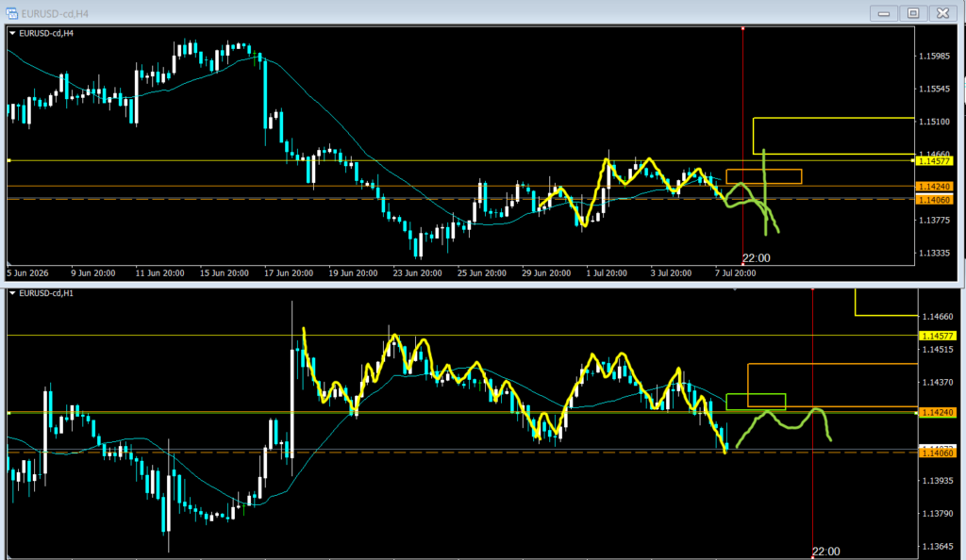Click the 1.14240 price tag in H1 chart
Screen dimensions: 966x560
pyautogui.click(x=937, y=413)
